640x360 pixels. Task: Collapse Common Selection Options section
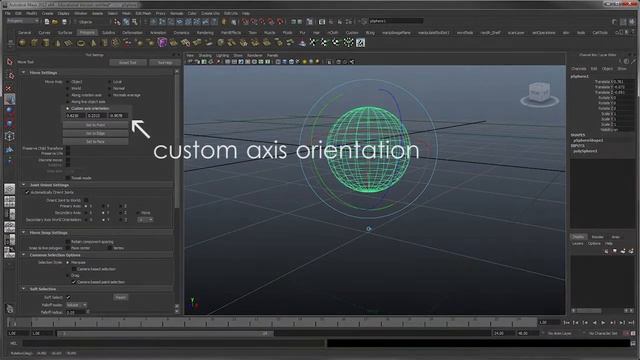pyautogui.click(x=24, y=255)
